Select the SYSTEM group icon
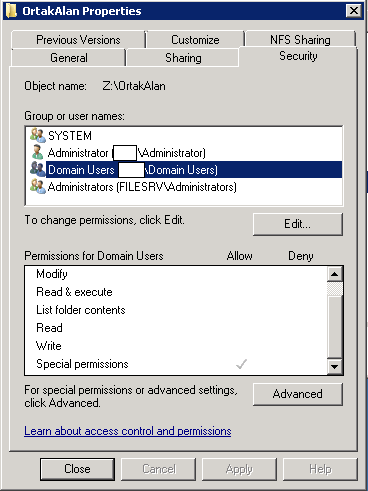The height and width of the screenshot is (491, 368). click(38, 135)
